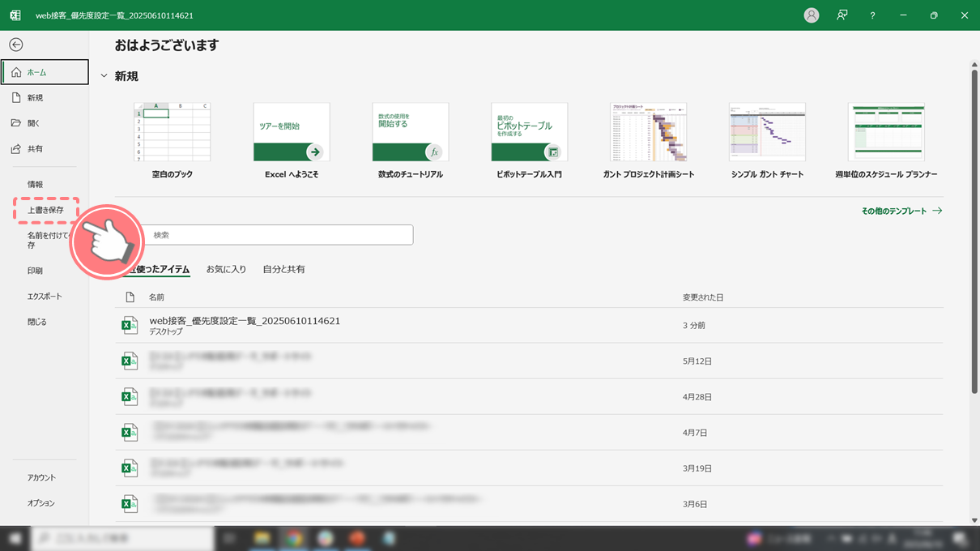Sort the file list by 変更された日 header
Viewport: 980px width, 551px height.
coord(703,297)
